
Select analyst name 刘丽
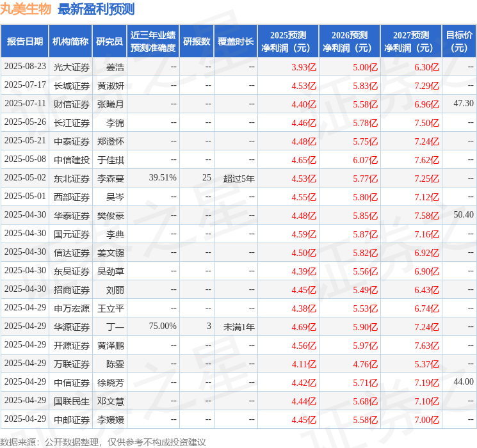coord(115,290)
